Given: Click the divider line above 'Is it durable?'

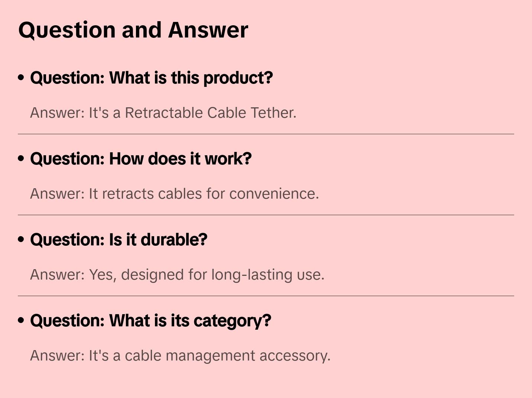Looking at the screenshot, I should coord(266,215).
